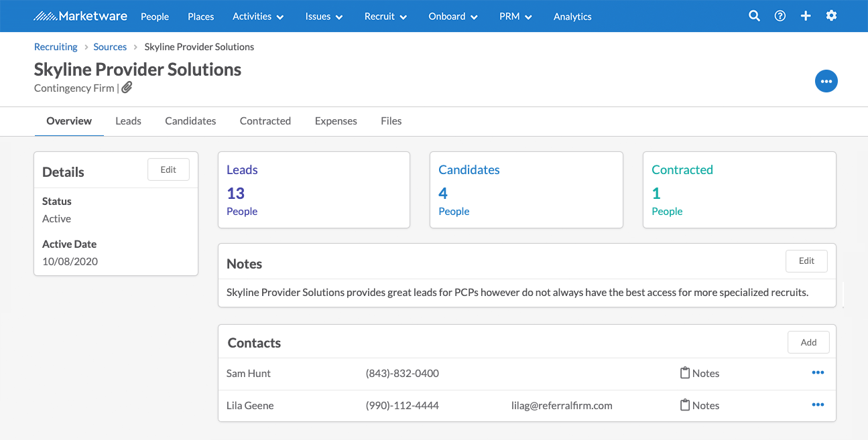Open the search magnifier icon
This screenshot has height=440, width=868.
point(754,16)
